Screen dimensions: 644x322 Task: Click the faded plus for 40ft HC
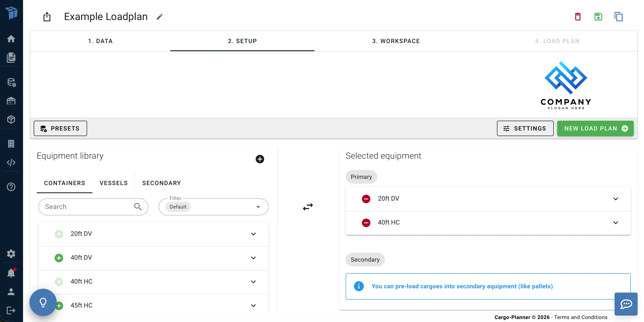tap(59, 282)
